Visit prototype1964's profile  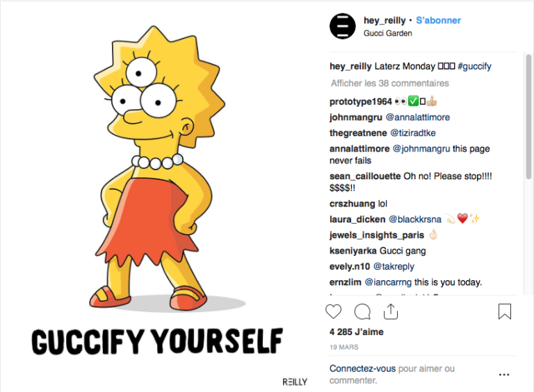click(x=361, y=101)
